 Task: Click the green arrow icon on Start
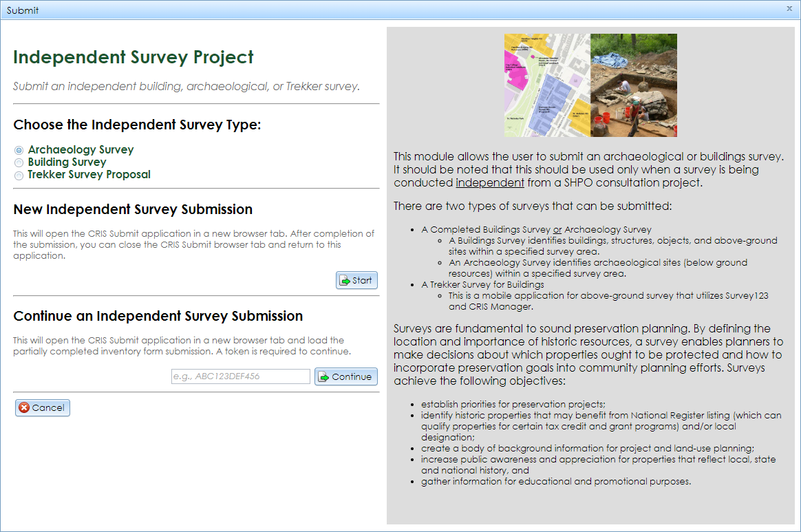(x=346, y=280)
